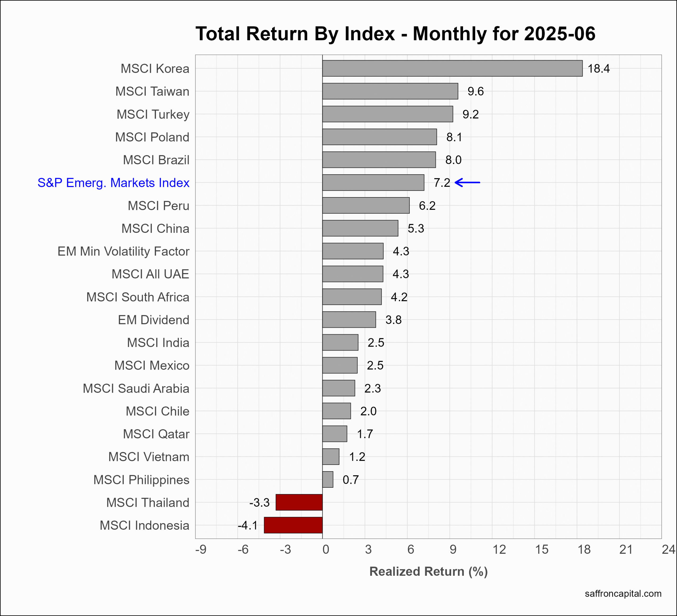Click the 6.2 value label
Screen dimensions: 677x616
click(x=427, y=205)
